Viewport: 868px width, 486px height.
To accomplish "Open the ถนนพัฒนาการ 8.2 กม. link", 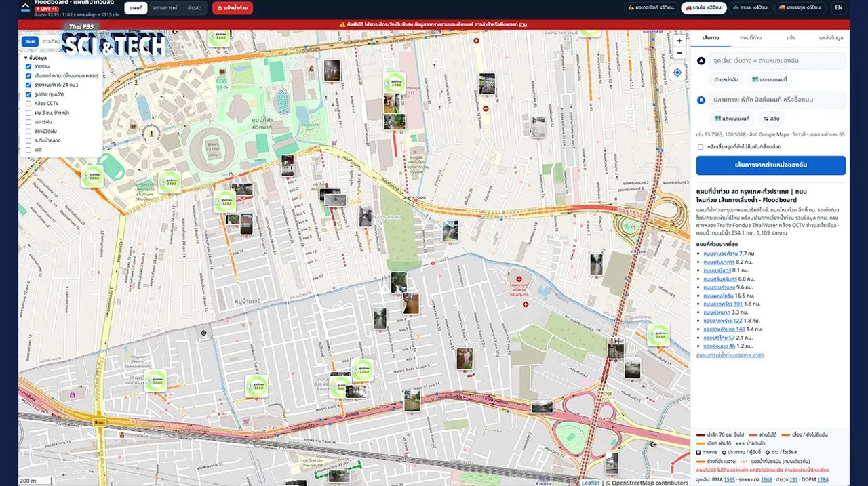I will click(718, 261).
